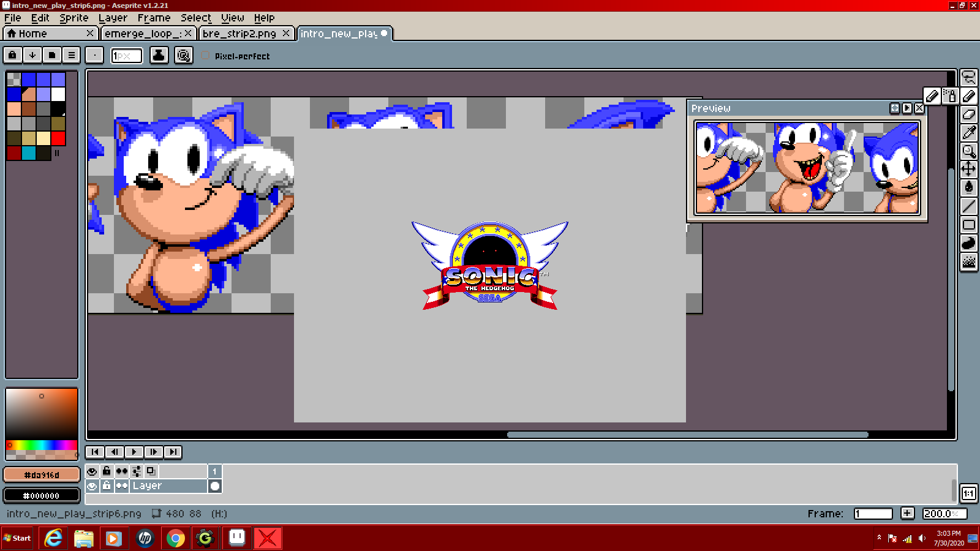Select the Eraser tool
The height and width of the screenshot is (551, 980).
pos(968,114)
